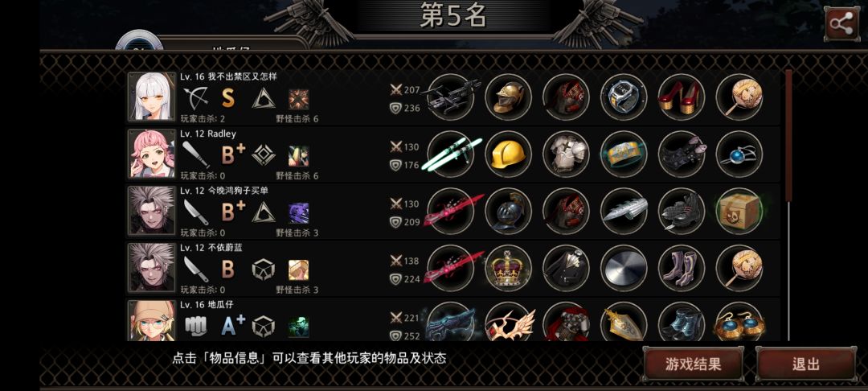Tap the silver plate armor in Radley's row

566,154
